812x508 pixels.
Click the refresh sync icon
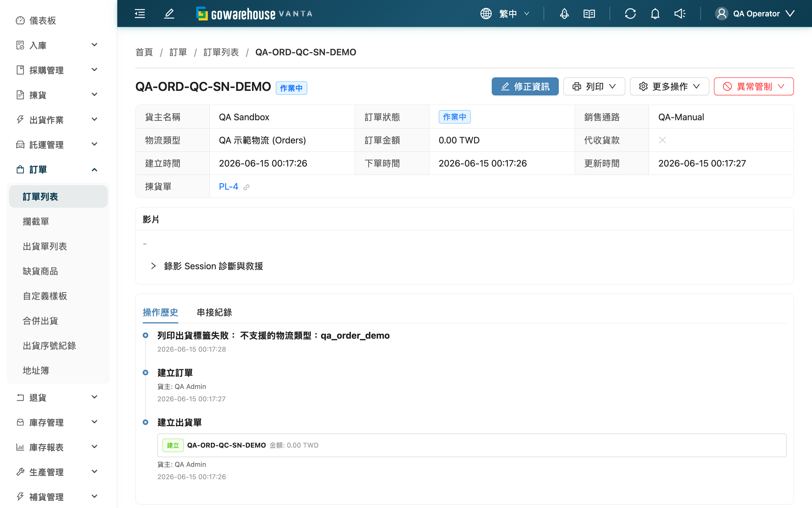click(x=630, y=14)
